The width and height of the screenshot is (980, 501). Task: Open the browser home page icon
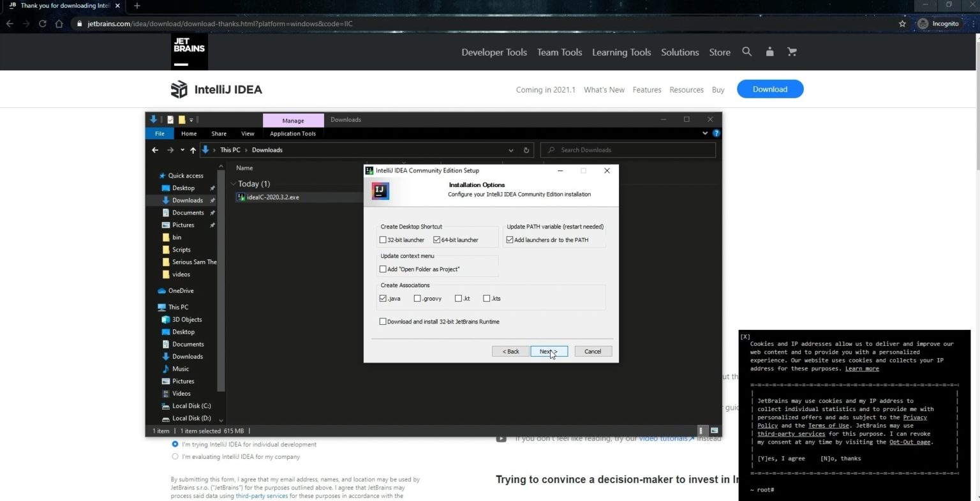[59, 24]
